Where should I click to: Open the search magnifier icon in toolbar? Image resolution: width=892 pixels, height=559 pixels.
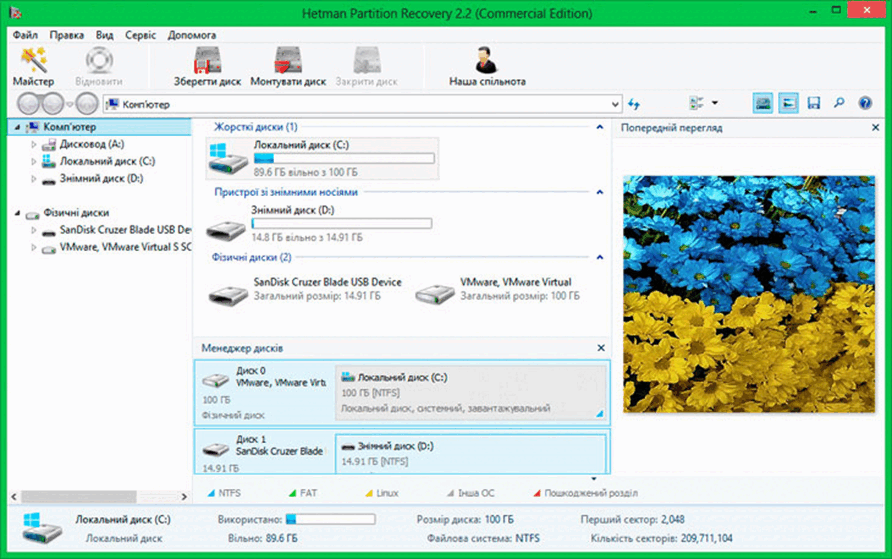pyautogui.click(x=839, y=103)
